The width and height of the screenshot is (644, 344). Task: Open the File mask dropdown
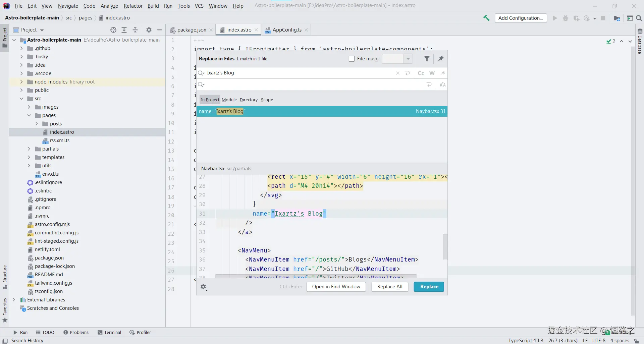click(x=408, y=59)
